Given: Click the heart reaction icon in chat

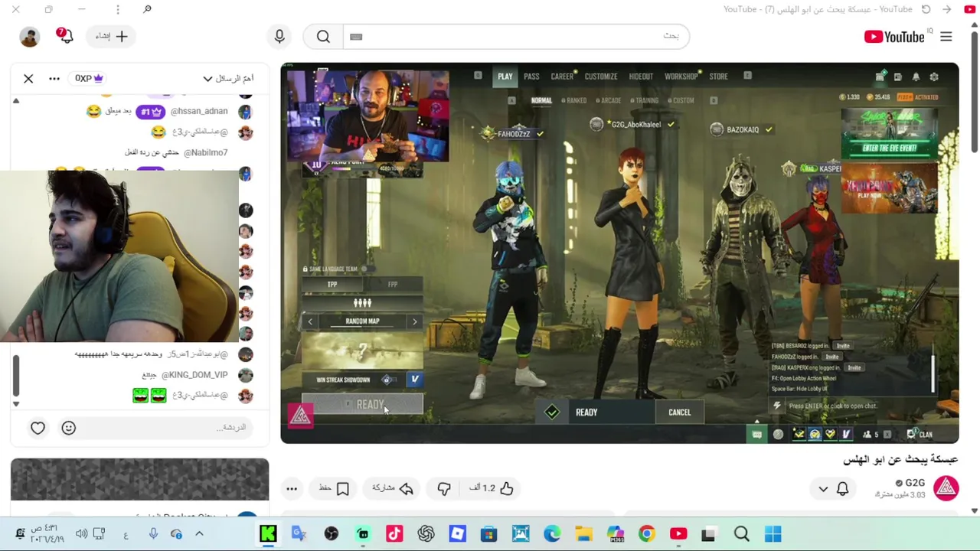Looking at the screenshot, I should tap(38, 428).
